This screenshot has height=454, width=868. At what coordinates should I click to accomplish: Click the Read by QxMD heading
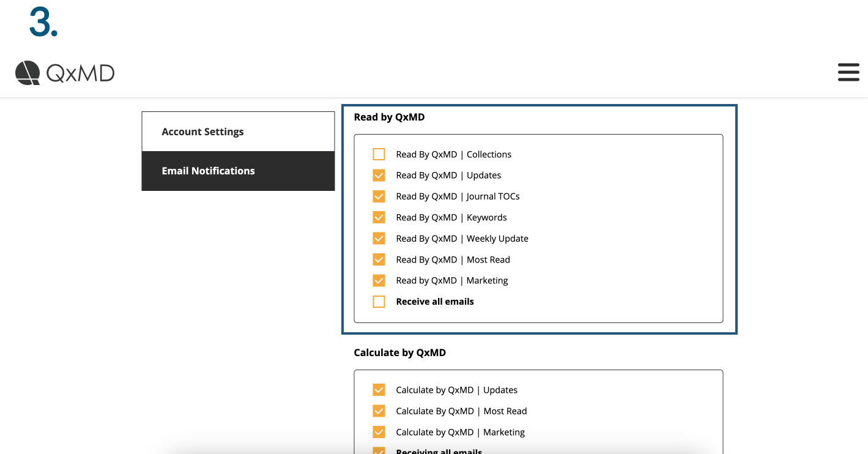(x=389, y=117)
